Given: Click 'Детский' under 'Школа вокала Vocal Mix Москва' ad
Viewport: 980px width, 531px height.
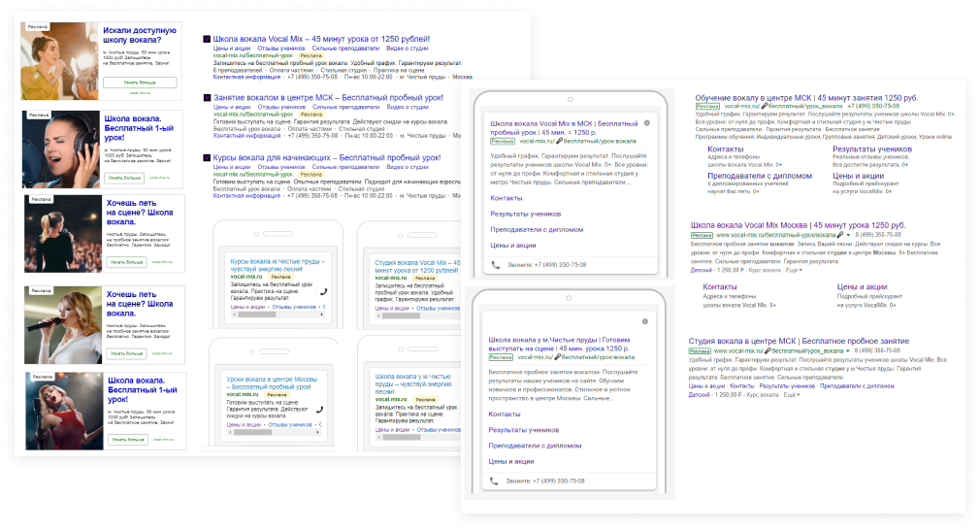Looking at the screenshot, I should click(x=701, y=270).
